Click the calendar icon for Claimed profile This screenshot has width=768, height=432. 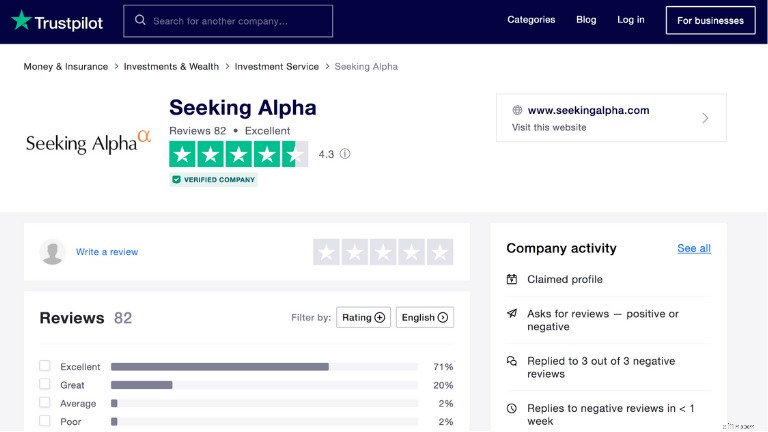pyautogui.click(x=511, y=279)
